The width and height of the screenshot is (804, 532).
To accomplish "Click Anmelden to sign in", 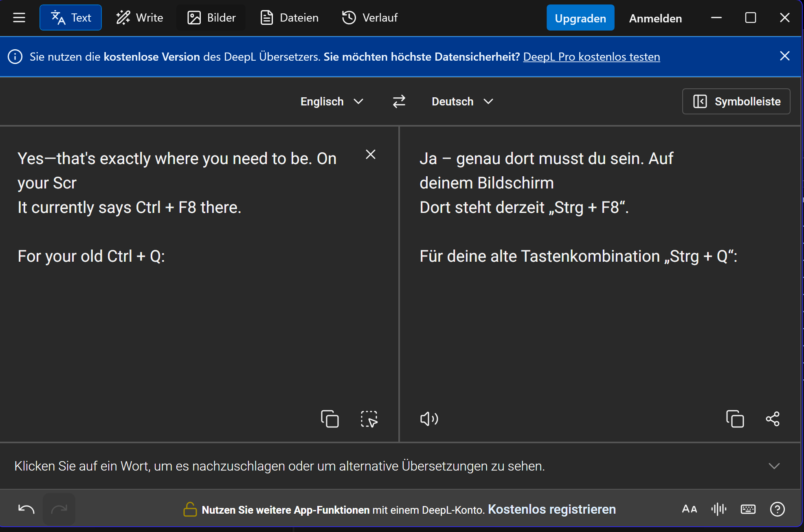I will pos(655,18).
